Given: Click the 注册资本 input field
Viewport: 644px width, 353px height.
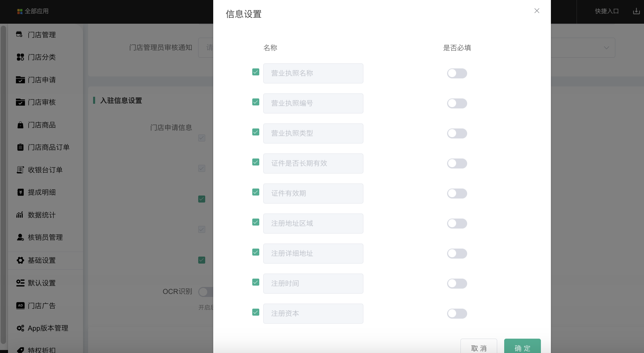Looking at the screenshot, I should pyautogui.click(x=313, y=314).
